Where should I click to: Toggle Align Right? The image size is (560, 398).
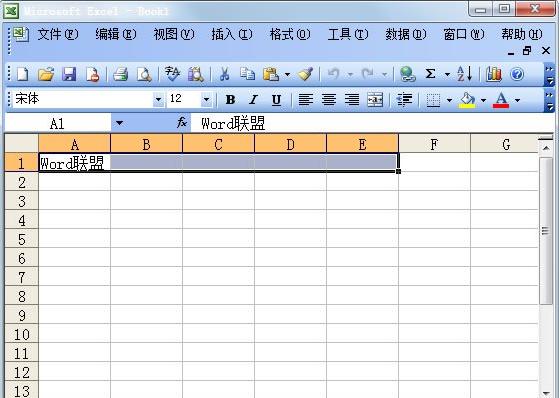coord(352,100)
